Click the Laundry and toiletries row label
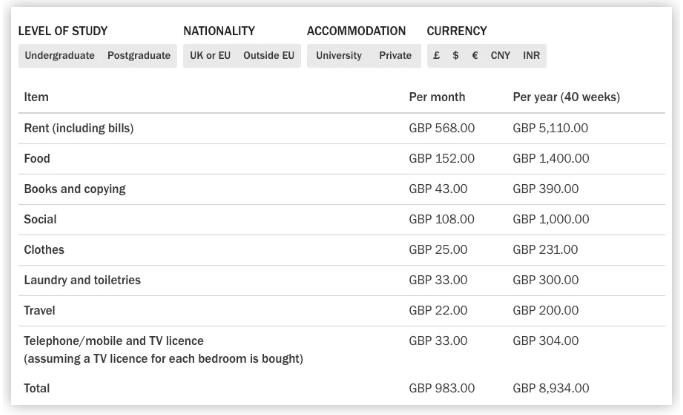This screenshot has height=415, width=683. click(82, 280)
